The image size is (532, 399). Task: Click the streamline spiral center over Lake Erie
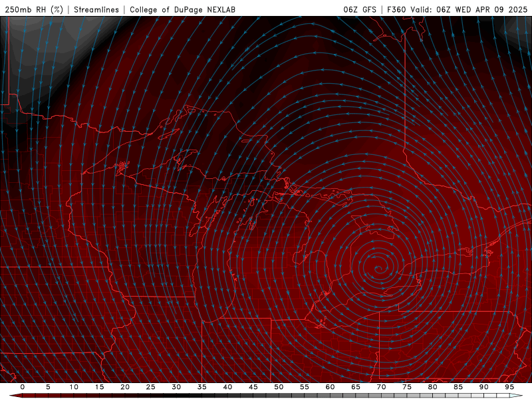tap(378, 269)
